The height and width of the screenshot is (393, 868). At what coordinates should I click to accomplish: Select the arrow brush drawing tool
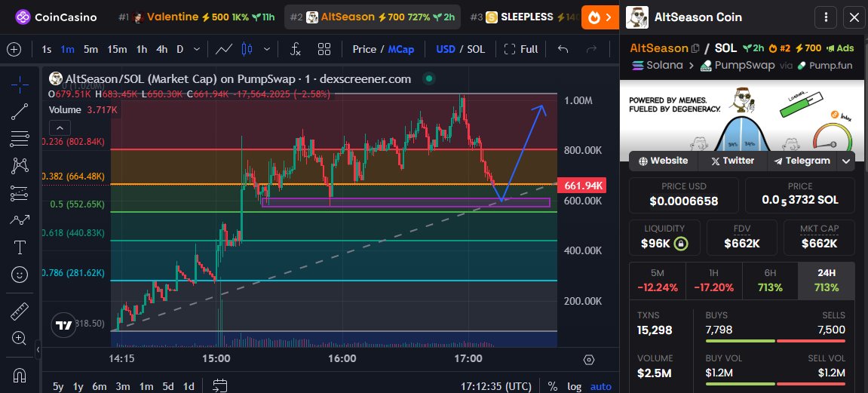[20, 220]
